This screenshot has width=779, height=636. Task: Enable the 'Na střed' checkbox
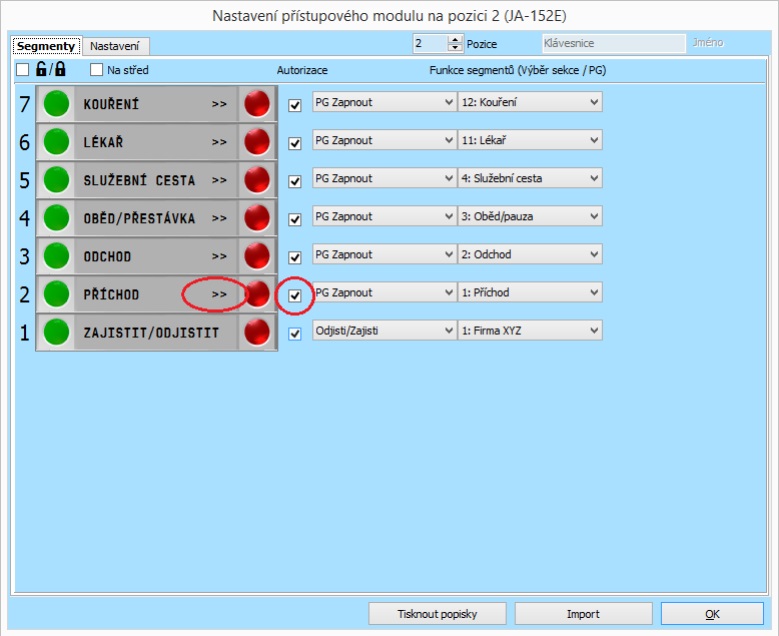click(97, 70)
